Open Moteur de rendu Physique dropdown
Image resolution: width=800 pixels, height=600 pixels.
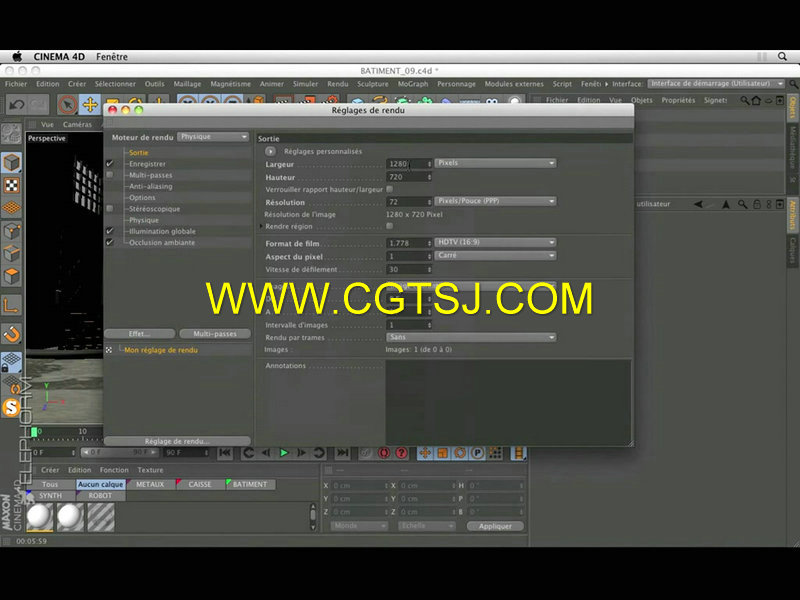tap(213, 137)
